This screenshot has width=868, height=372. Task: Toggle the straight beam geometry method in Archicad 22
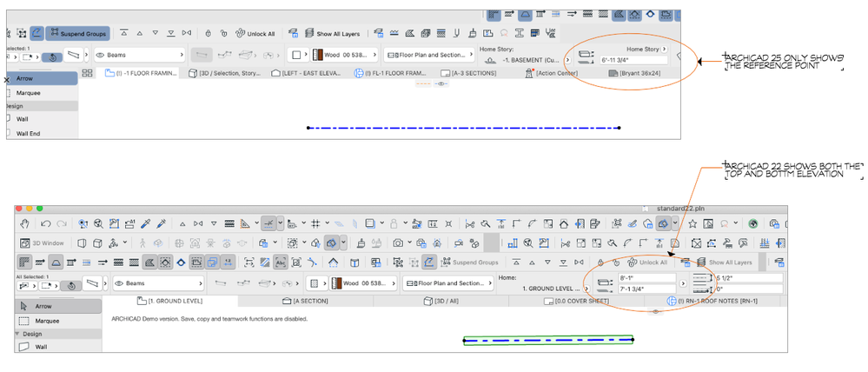pyautogui.click(x=222, y=282)
